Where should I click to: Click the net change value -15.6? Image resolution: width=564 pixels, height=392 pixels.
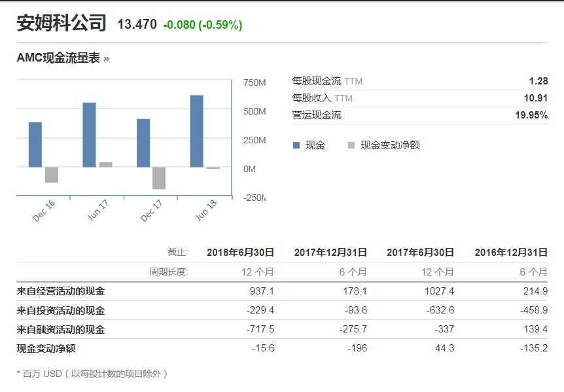[263, 348]
